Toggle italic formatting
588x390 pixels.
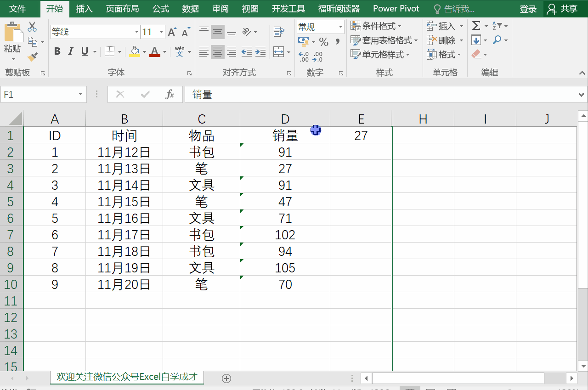[x=71, y=51]
